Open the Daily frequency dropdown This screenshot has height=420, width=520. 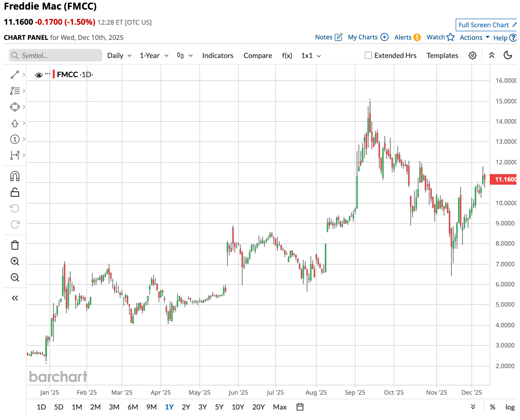click(x=119, y=56)
